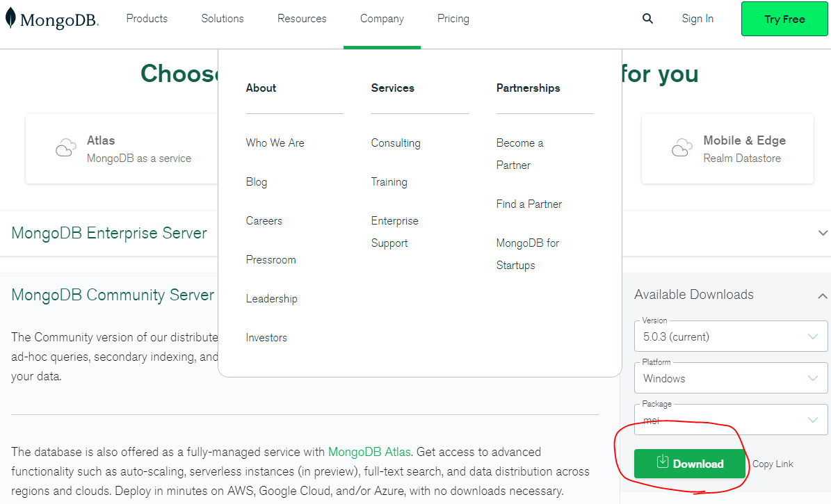Screen dimensions: 831x504
Task: Open Enterprise Support link
Action: [395, 232]
